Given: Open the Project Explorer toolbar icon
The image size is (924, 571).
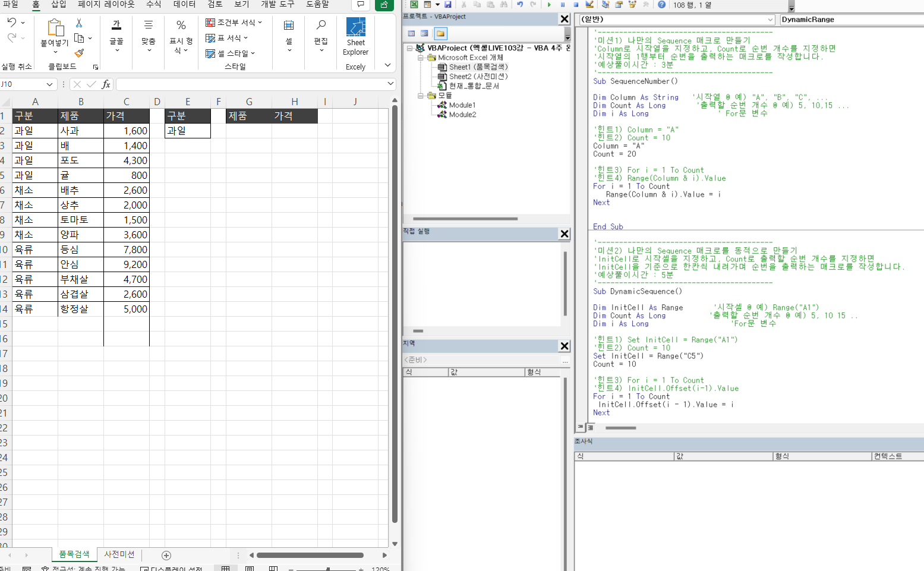Looking at the screenshot, I should coord(606,4).
